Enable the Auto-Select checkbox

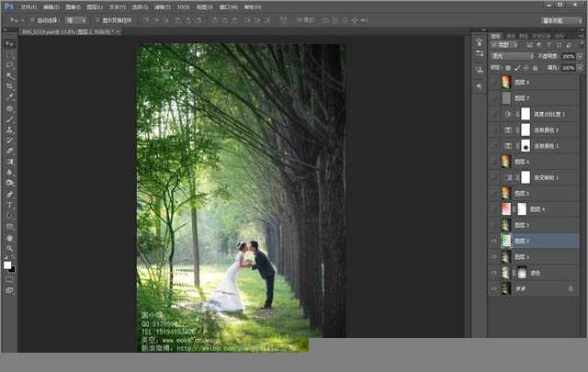coord(32,20)
